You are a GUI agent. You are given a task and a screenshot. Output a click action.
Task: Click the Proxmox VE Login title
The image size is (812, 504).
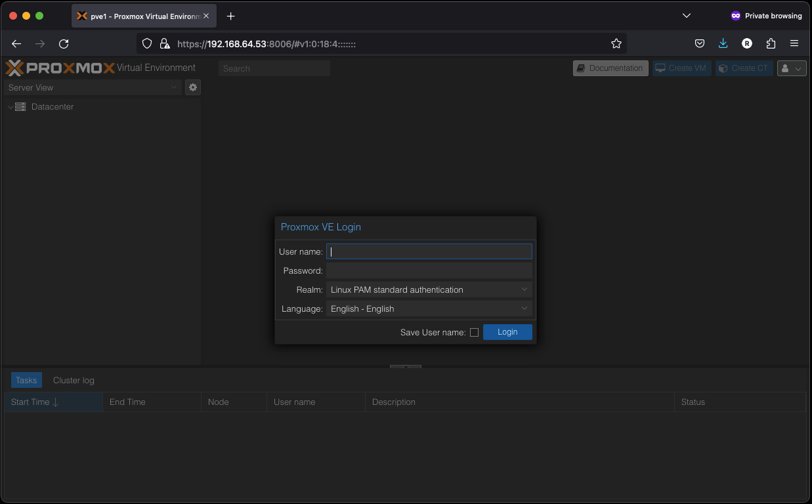tap(321, 227)
